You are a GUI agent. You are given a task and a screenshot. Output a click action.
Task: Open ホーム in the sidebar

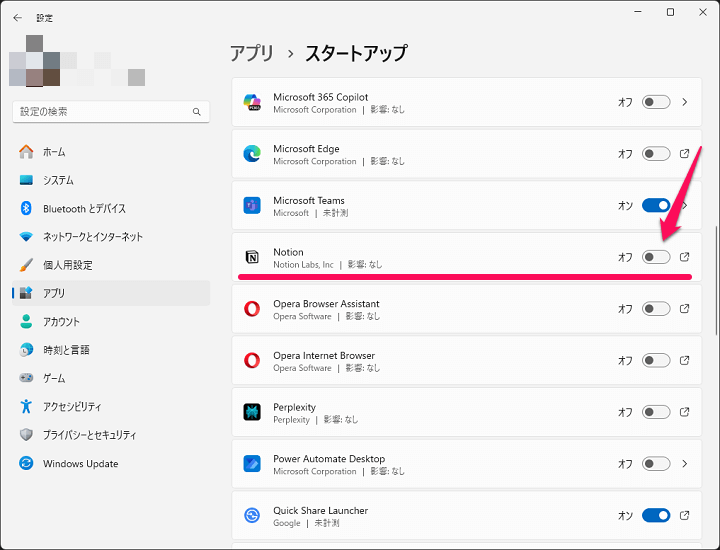111,152
